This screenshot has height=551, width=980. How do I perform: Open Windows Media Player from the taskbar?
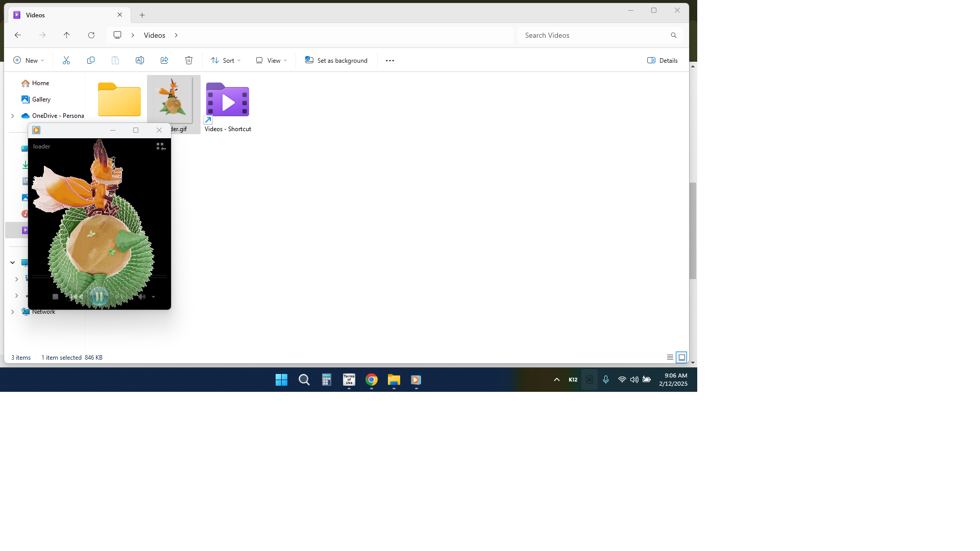pos(416,380)
